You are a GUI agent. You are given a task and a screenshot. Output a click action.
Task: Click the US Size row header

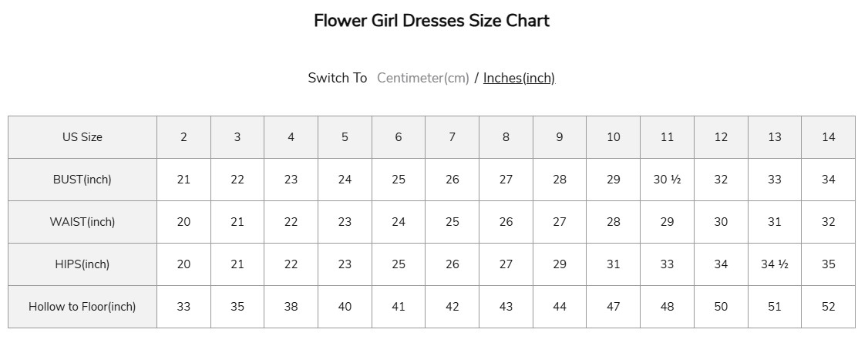coord(82,137)
